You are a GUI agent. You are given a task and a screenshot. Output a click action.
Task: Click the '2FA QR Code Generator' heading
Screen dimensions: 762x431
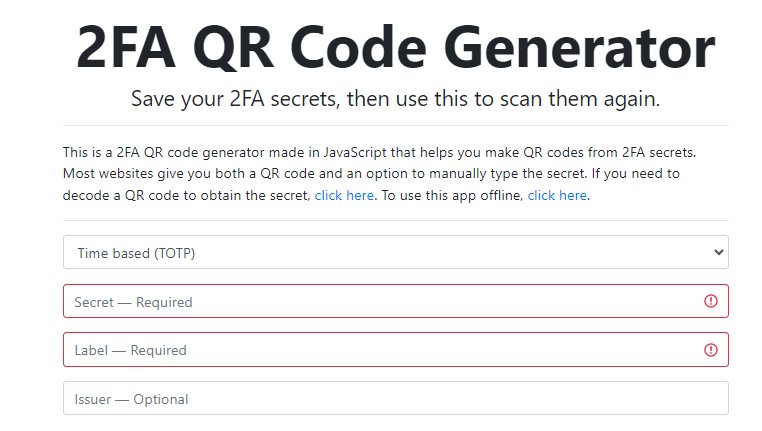395,48
